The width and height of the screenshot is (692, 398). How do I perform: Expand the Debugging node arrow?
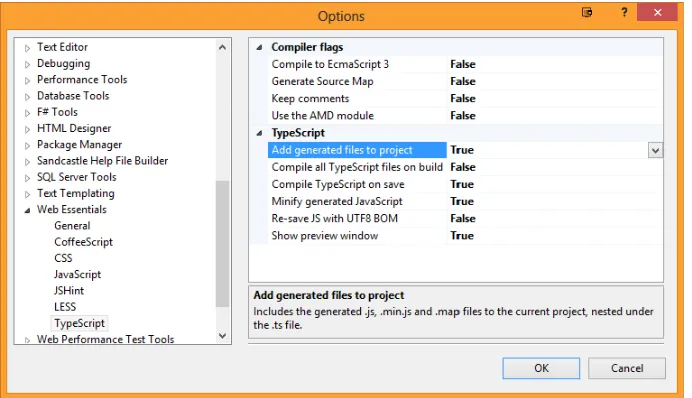tap(27, 64)
